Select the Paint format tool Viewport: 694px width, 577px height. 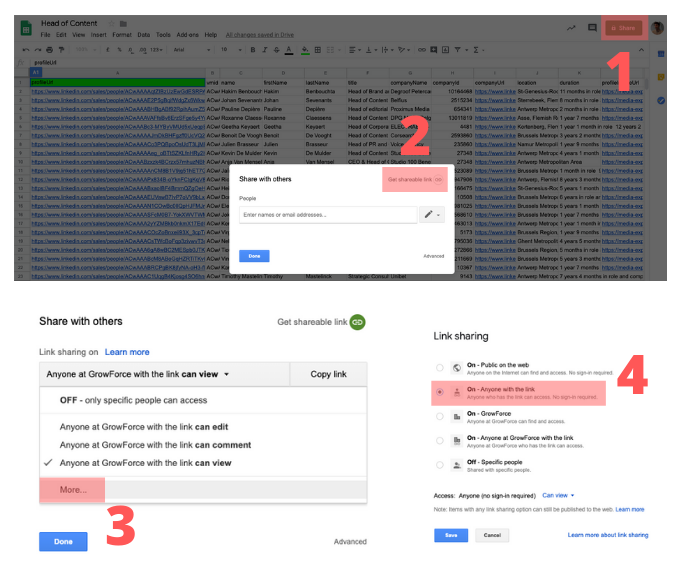point(61,50)
